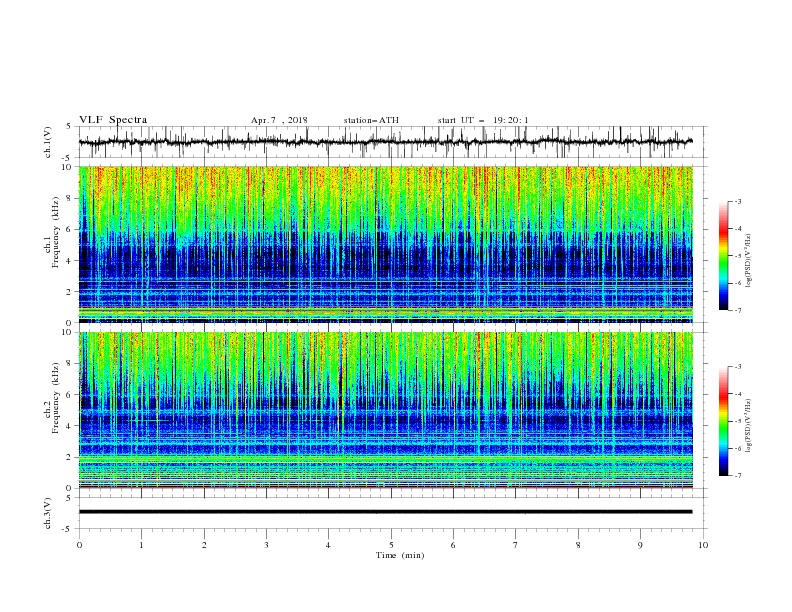Click the upper color bar 'log(PSD)(V²/Hz)' label

pos(749,261)
